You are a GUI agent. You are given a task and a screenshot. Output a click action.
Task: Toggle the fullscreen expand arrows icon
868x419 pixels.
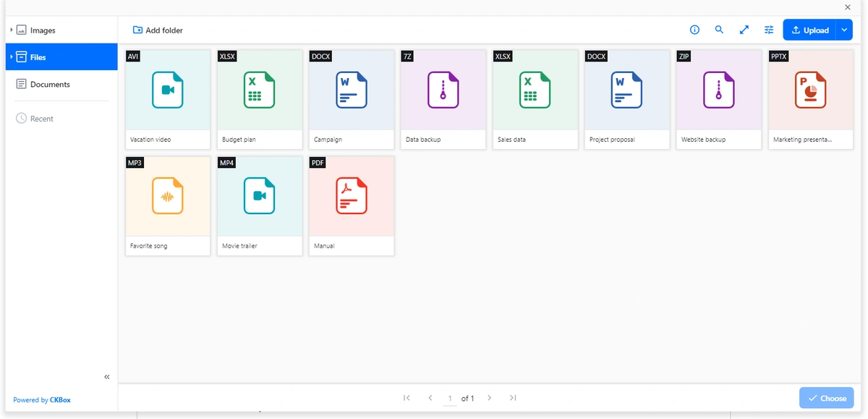[x=744, y=30]
